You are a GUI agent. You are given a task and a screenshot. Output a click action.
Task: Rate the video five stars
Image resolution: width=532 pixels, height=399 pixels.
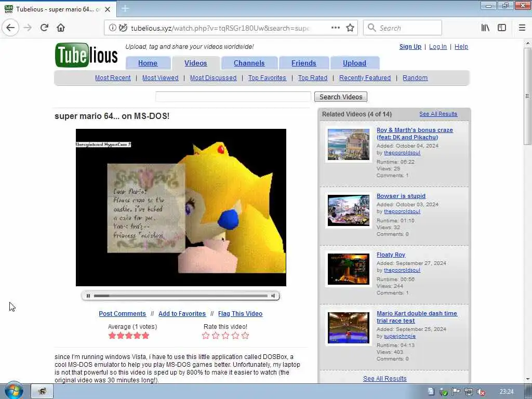[x=245, y=336]
